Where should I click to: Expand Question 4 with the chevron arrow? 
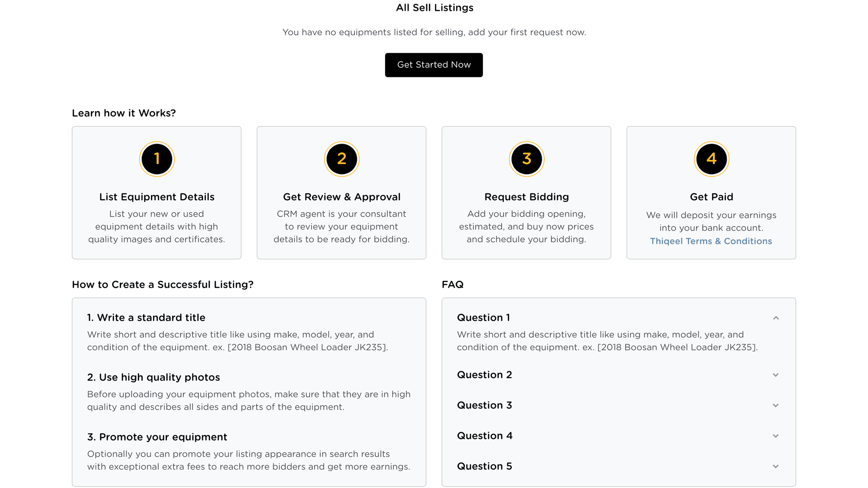click(x=776, y=436)
